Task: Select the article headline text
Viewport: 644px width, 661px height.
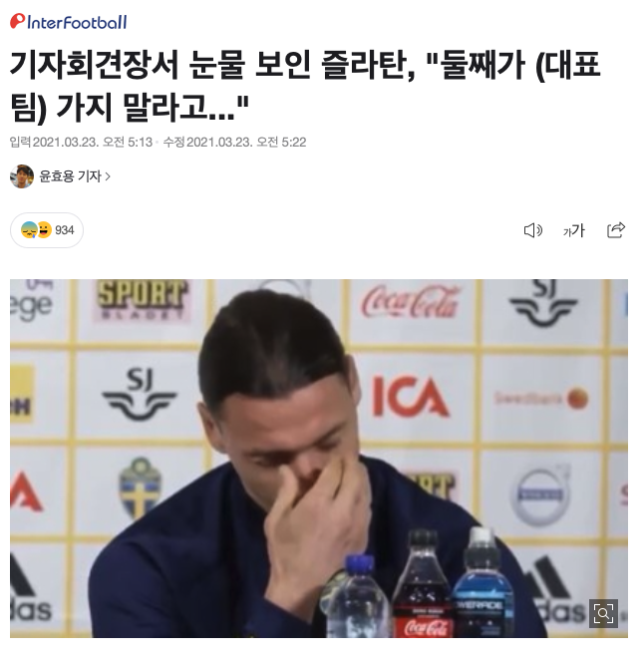Action: pyautogui.click(x=305, y=86)
